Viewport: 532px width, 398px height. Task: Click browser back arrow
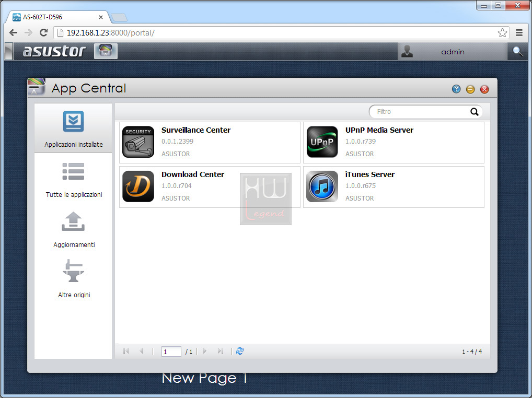tap(13, 32)
